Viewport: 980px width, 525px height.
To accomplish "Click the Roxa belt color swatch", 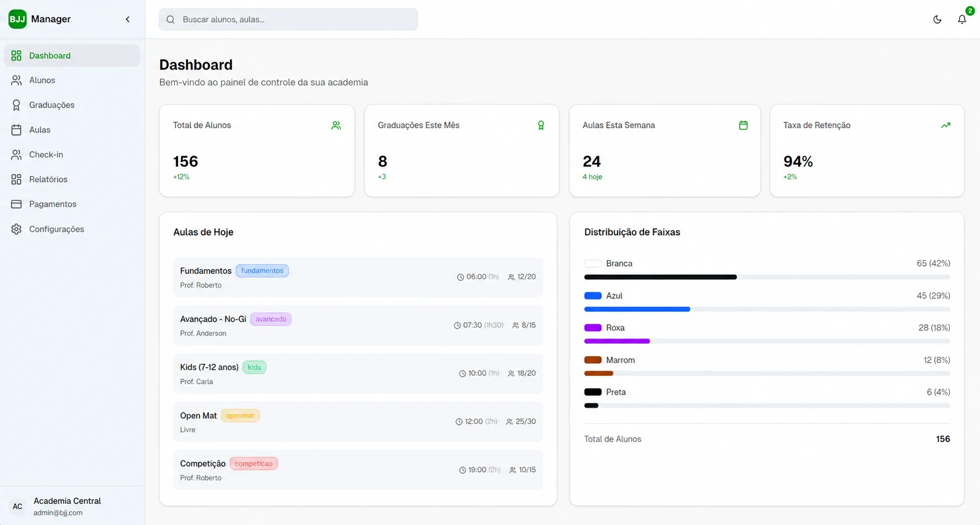I will (593, 328).
